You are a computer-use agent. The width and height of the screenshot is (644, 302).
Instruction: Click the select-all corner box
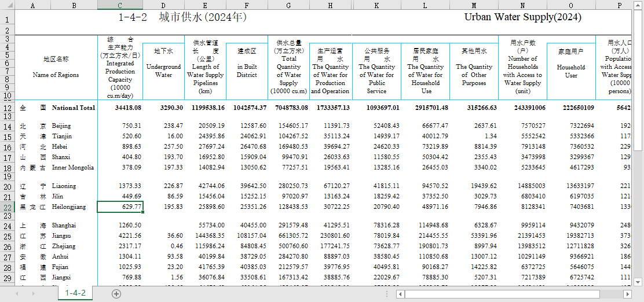point(7,5)
